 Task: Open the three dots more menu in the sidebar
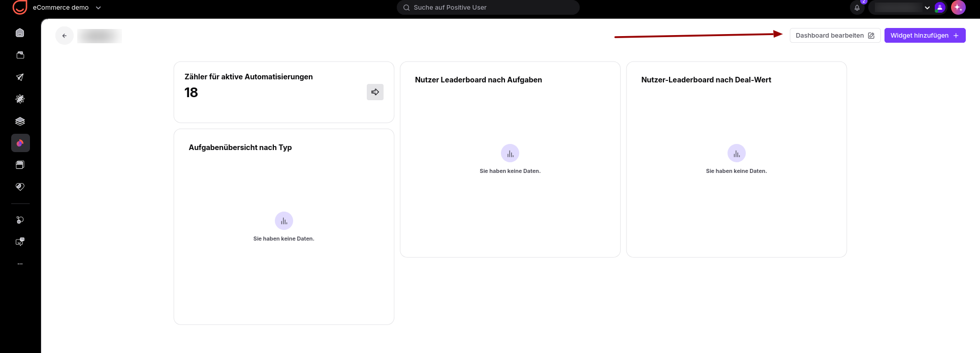[x=20, y=263]
